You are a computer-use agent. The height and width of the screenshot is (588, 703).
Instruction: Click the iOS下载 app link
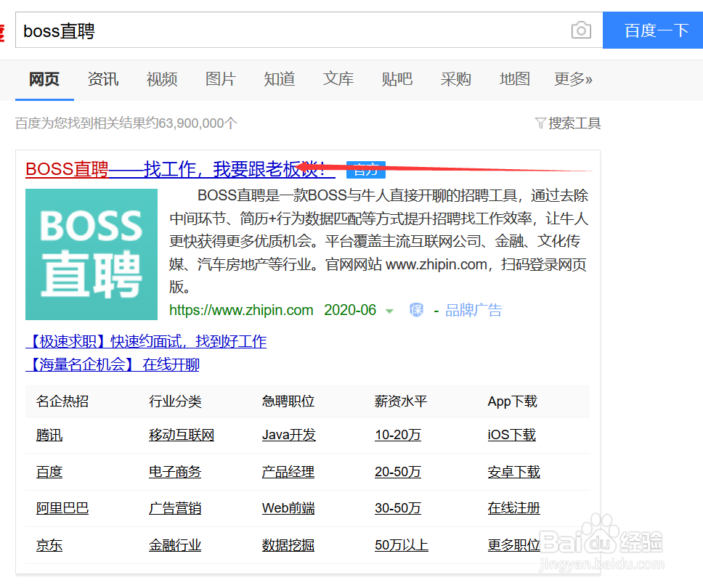pyautogui.click(x=512, y=435)
